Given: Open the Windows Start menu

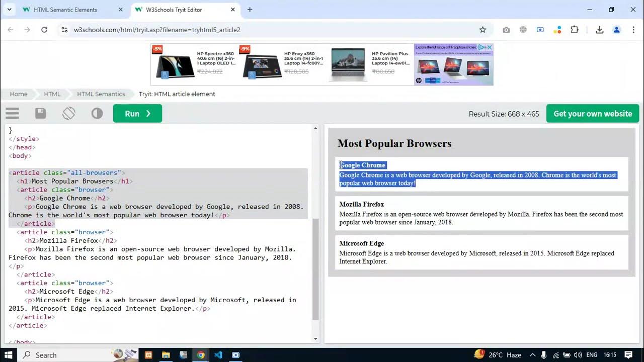Looking at the screenshot, I should click(x=10, y=355).
